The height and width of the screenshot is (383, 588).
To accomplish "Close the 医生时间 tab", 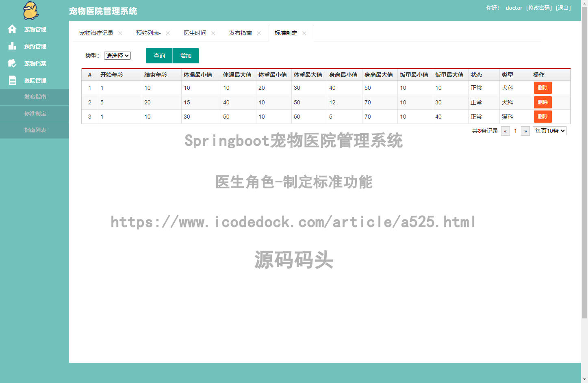I will coord(213,33).
